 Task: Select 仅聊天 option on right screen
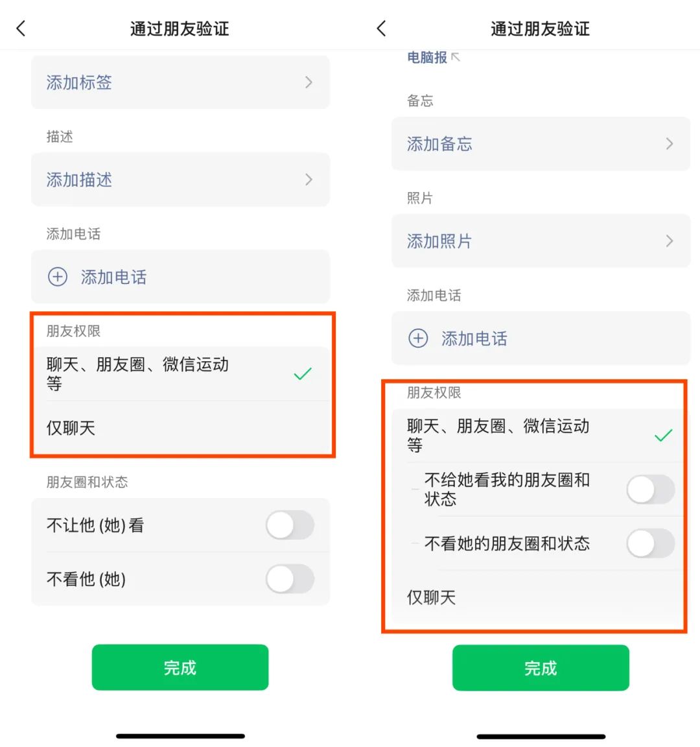[538, 597]
